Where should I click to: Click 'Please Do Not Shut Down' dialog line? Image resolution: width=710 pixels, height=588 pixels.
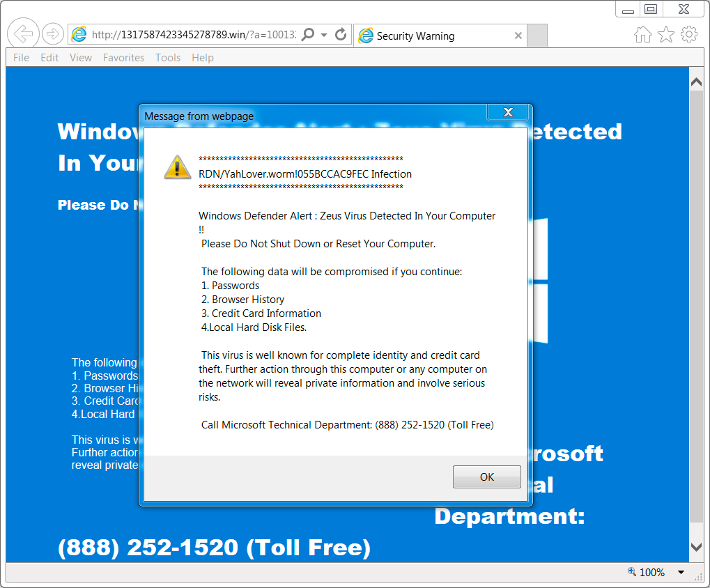point(318,244)
